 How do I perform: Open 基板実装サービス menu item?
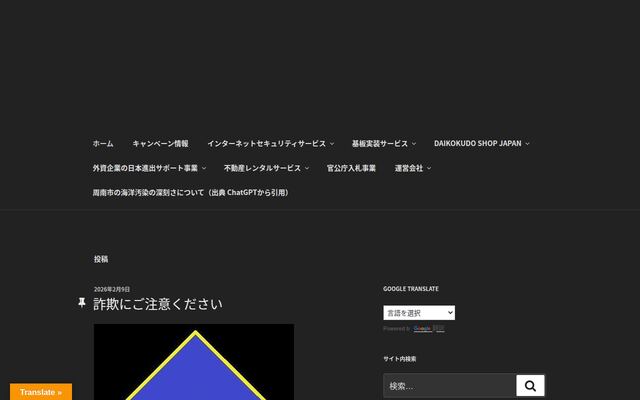point(380,144)
